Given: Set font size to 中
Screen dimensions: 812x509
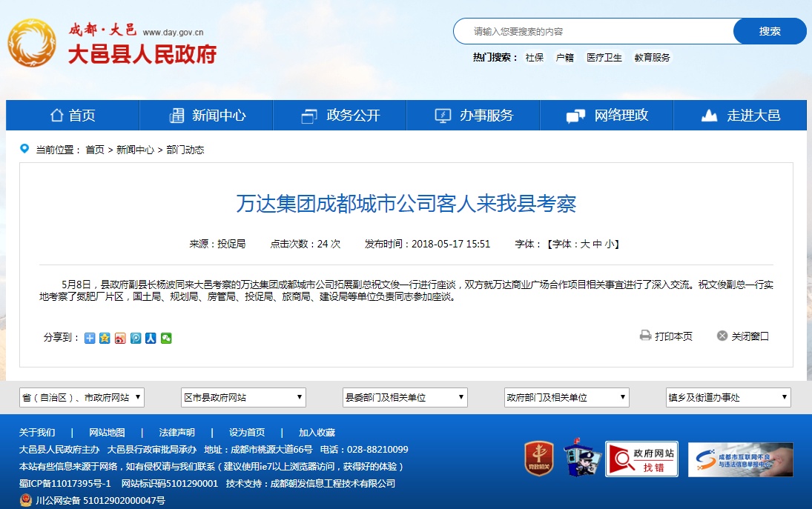Looking at the screenshot, I should pos(597,244).
